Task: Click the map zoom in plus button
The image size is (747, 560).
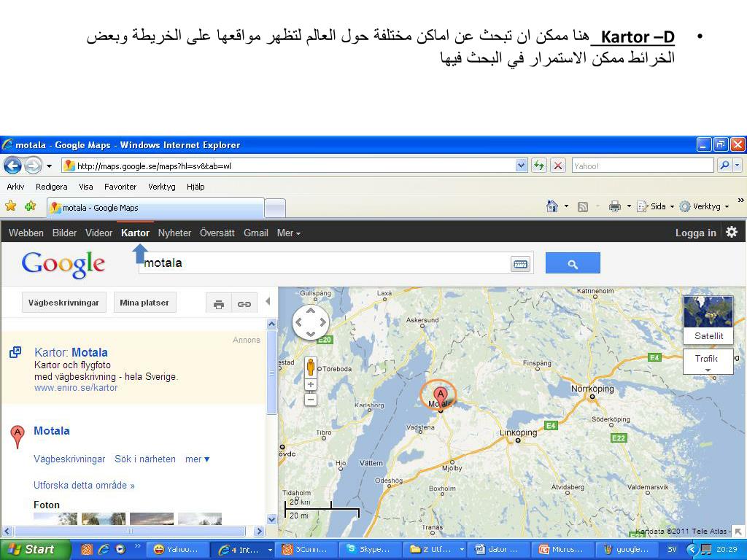Action: [311, 385]
